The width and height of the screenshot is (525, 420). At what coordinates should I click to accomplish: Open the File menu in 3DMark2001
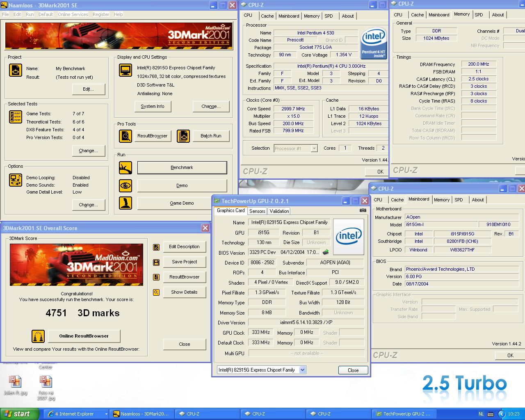5,14
